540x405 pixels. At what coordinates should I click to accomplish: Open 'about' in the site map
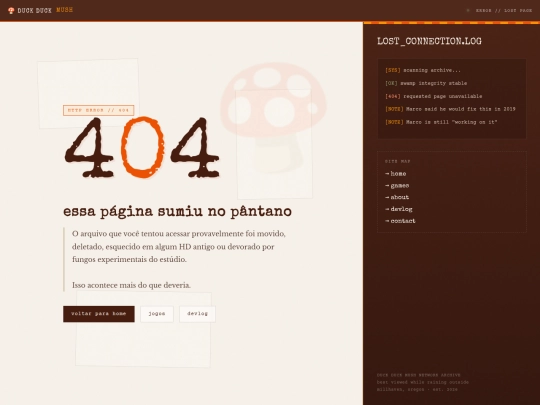pyautogui.click(x=397, y=197)
